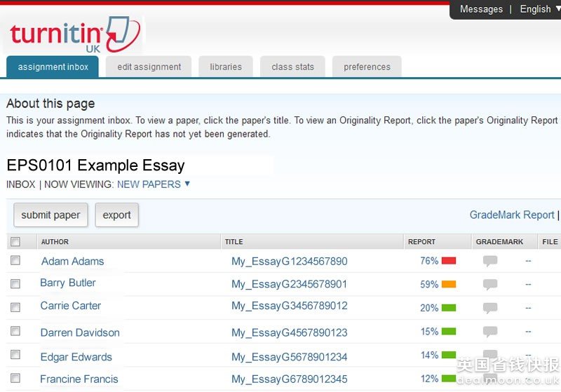This screenshot has height=392, width=561.
Task: Tick the checkbox for Adam Adams
Action: [15, 260]
